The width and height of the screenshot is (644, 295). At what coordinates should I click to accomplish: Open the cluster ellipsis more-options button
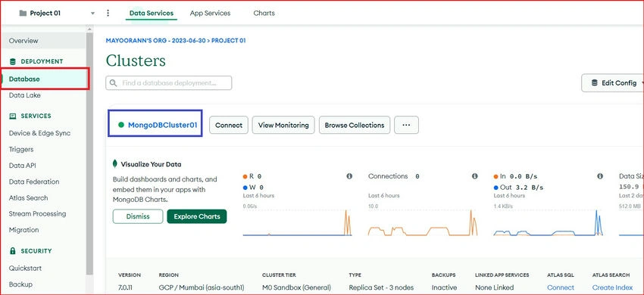click(406, 125)
